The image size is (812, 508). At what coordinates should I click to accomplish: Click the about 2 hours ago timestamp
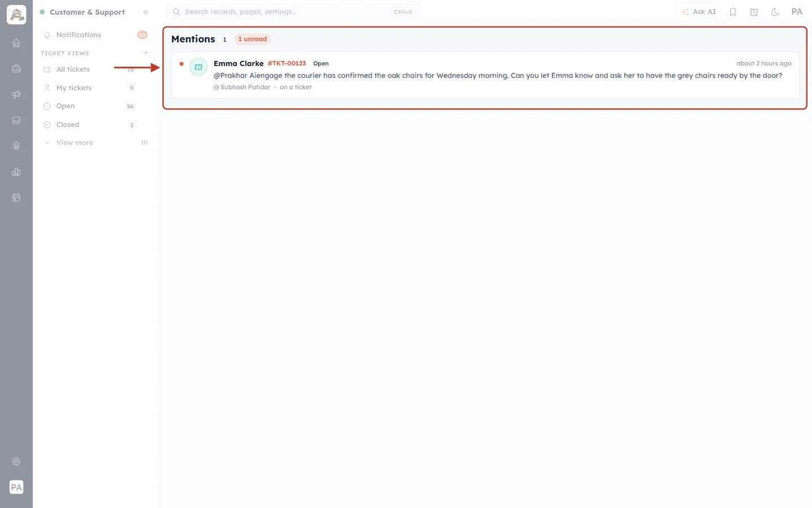(764, 63)
